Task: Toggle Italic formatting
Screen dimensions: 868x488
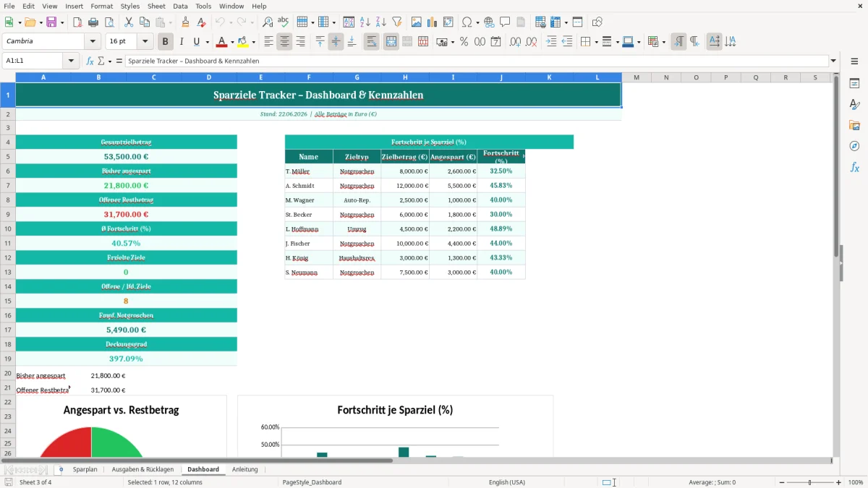Action: click(181, 42)
